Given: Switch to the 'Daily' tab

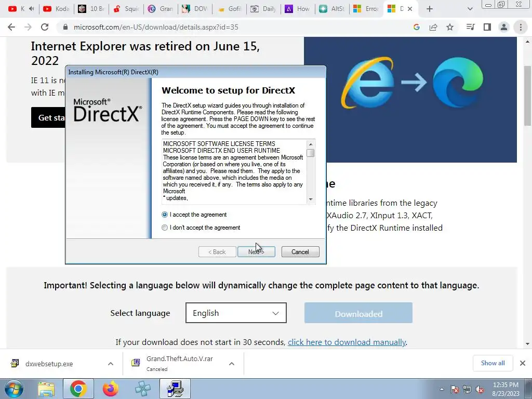Looking at the screenshot, I should click(264, 9).
